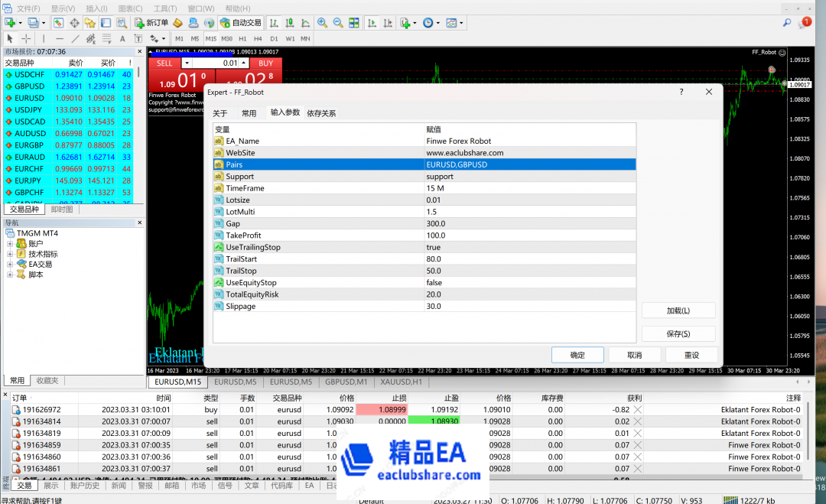Toggle the UseTrailingStop true value cell
The image size is (826, 504).
click(529, 247)
